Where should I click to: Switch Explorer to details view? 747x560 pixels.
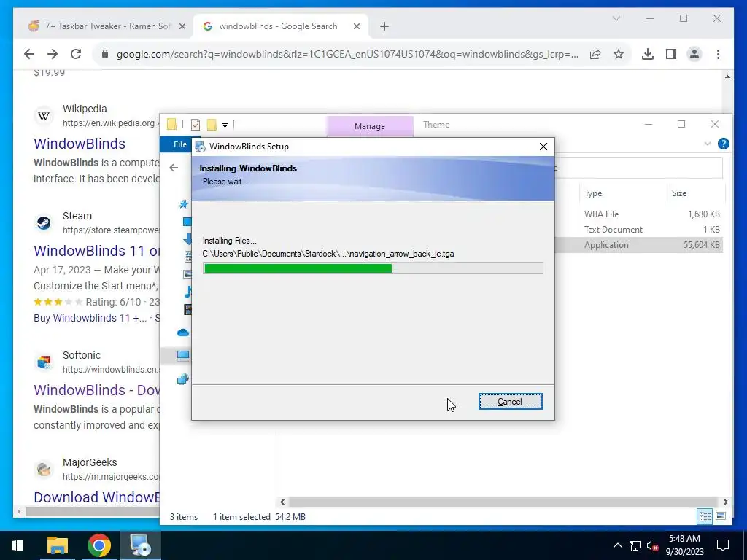coord(705,516)
